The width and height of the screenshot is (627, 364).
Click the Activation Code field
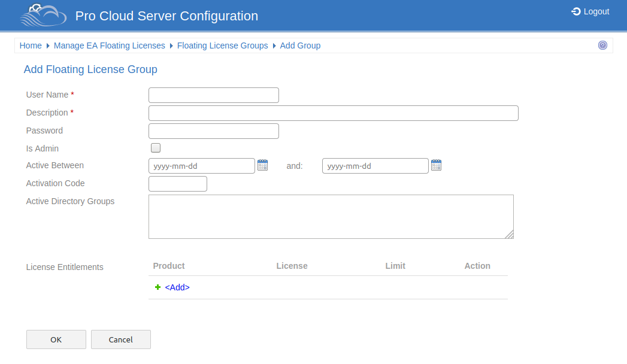pos(177,184)
